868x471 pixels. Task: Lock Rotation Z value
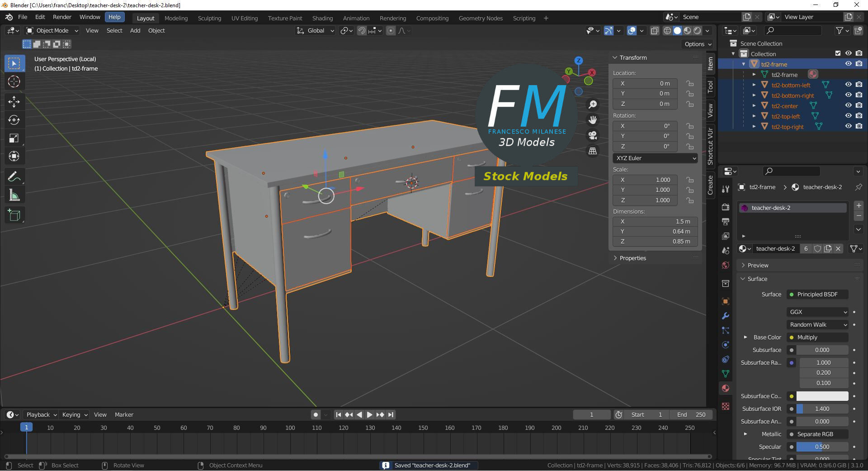click(690, 146)
